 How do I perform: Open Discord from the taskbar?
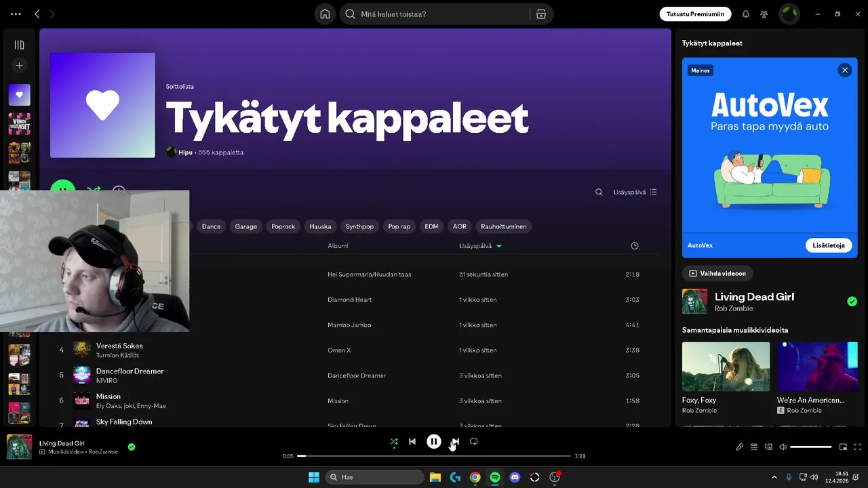coord(515,477)
